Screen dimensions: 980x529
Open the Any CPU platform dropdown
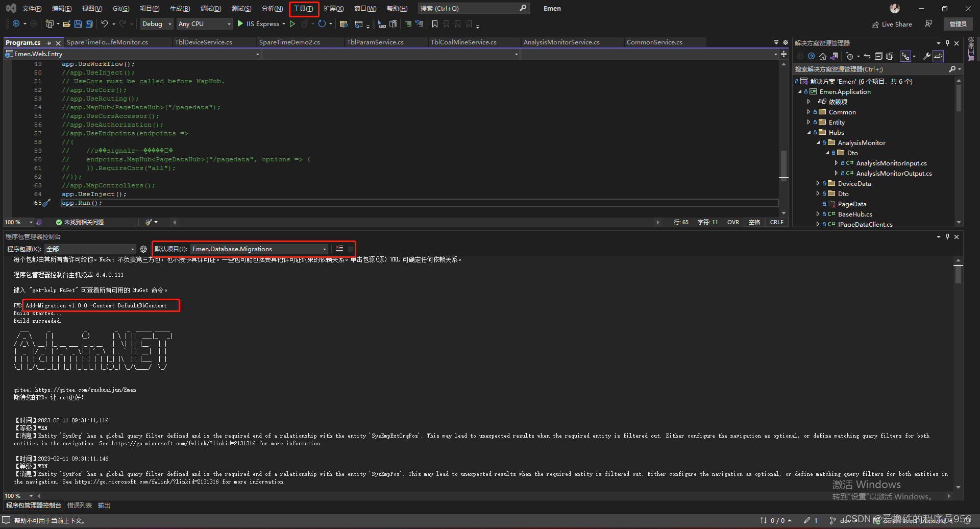click(x=228, y=23)
